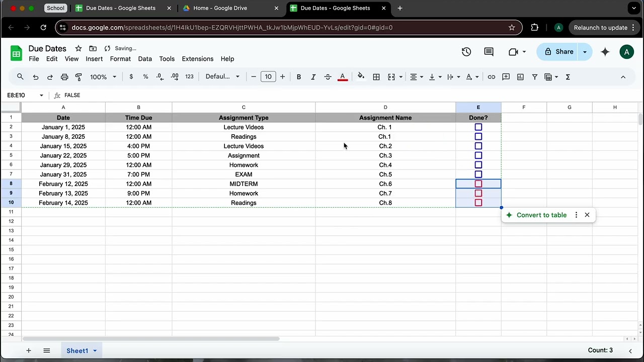
Task: Open the number format 123 menu
Action: 189,77
